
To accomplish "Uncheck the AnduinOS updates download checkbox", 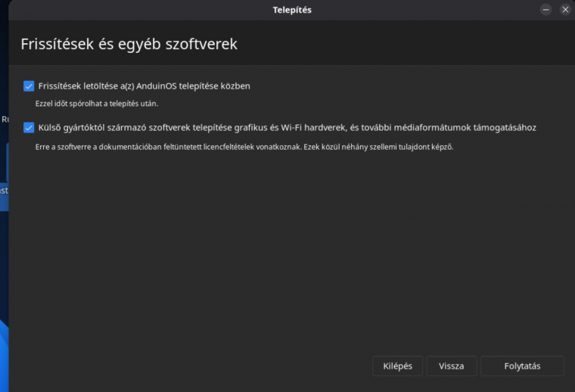I will (x=29, y=86).
